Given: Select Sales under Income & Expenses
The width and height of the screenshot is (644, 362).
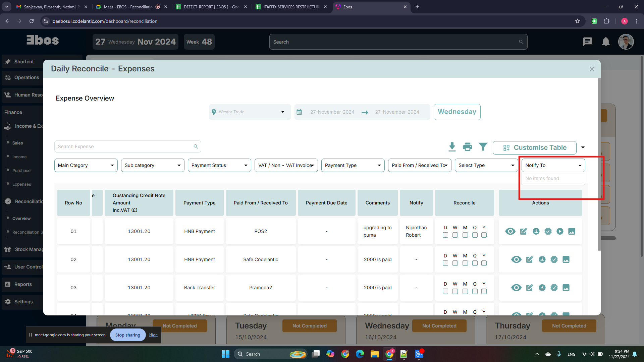Looking at the screenshot, I should point(18,143).
